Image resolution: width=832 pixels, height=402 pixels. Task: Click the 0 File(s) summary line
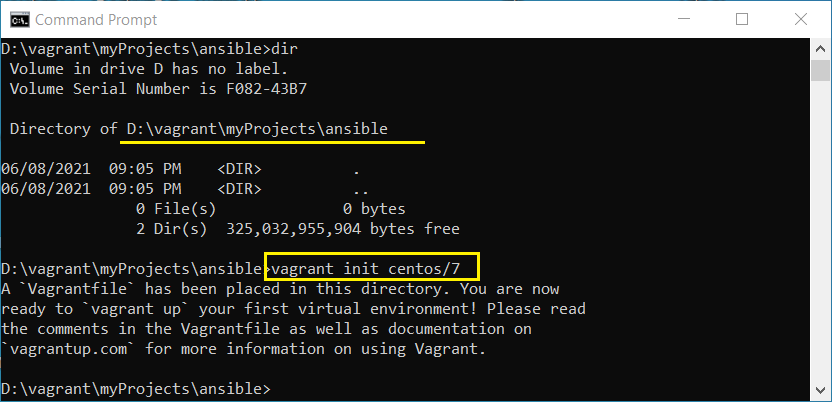click(x=176, y=209)
